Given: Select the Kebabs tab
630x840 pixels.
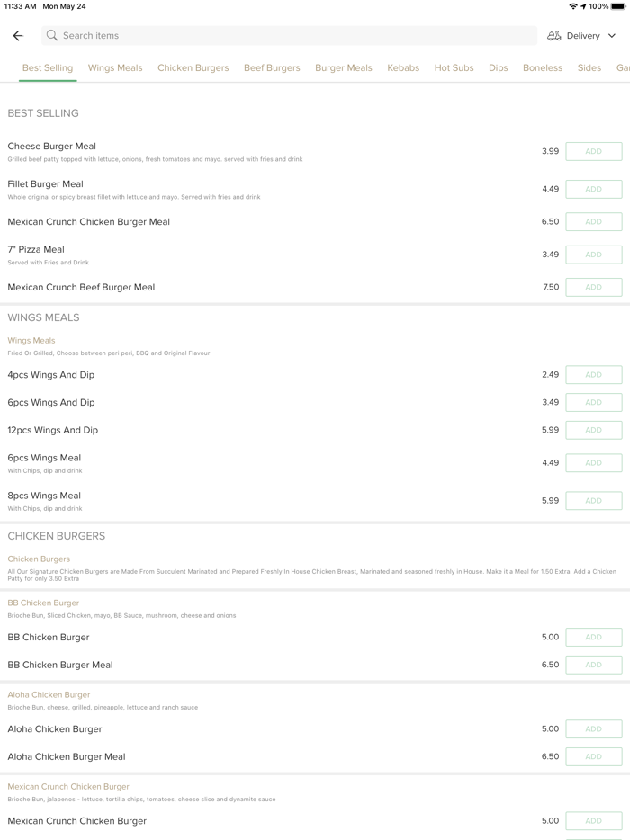Looking at the screenshot, I should (x=403, y=68).
